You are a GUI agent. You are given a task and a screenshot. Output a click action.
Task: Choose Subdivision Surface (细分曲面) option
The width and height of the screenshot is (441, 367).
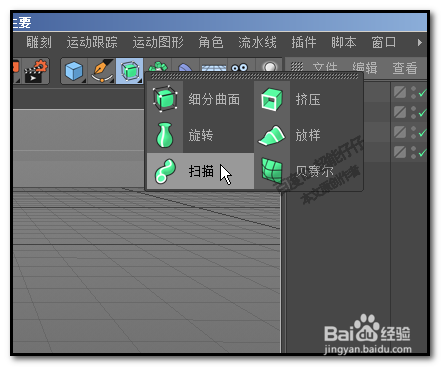click(x=200, y=99)
